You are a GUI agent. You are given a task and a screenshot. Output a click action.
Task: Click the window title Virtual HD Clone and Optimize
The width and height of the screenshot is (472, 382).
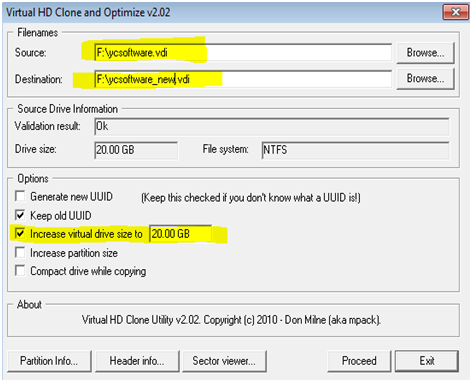[88, 12]
